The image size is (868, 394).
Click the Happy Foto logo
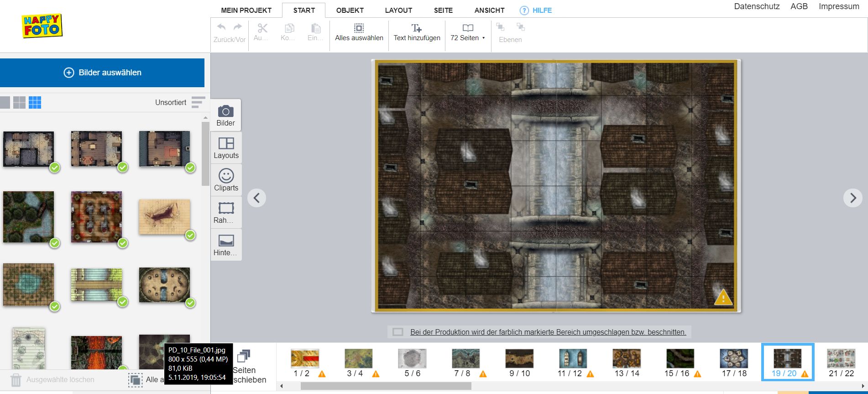(x=42, y=26)
